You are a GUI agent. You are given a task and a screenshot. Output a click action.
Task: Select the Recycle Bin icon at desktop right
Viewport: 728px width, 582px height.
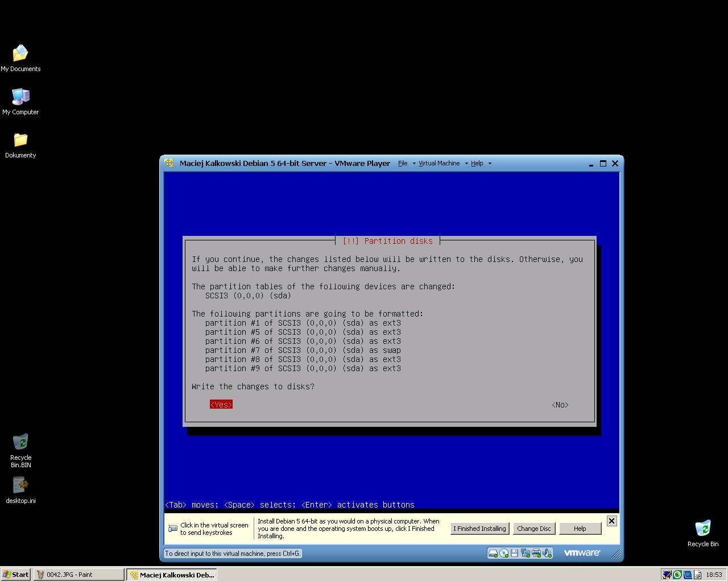(x=703, y=533)
